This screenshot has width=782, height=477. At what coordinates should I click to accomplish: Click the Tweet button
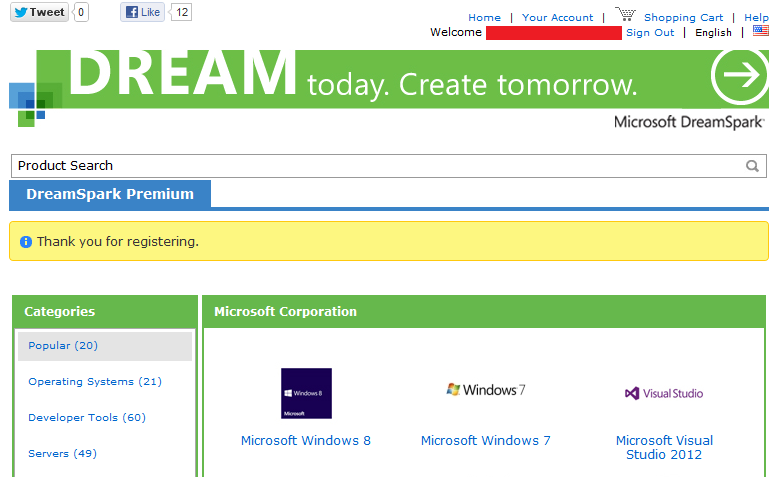(x=39, y=12)
